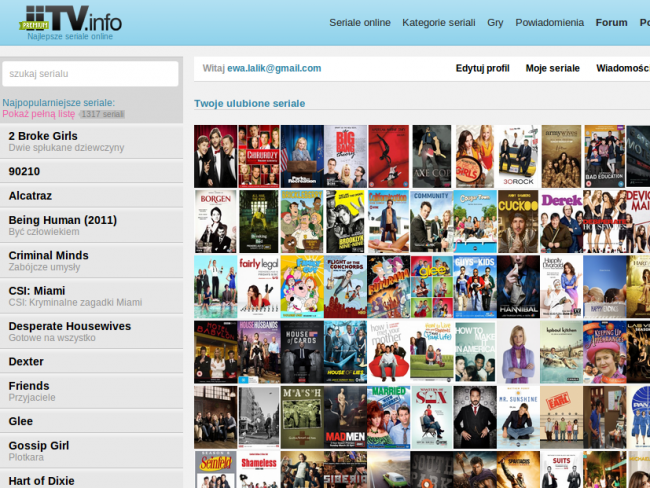Open the Forum page

click(x=611, y=23)
